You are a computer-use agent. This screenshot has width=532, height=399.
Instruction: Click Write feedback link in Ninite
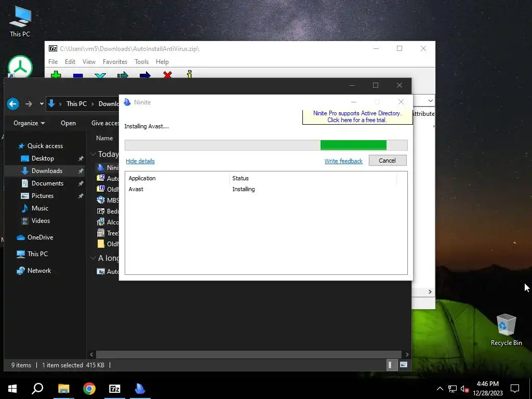coord(343,161)
